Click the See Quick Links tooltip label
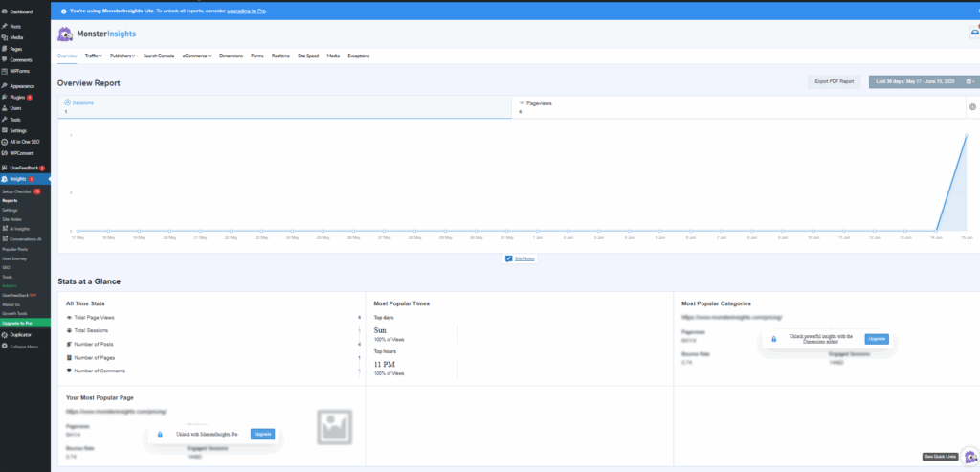Image resolution: width=980 pixels, height=472 pixels. click(941, 457)
